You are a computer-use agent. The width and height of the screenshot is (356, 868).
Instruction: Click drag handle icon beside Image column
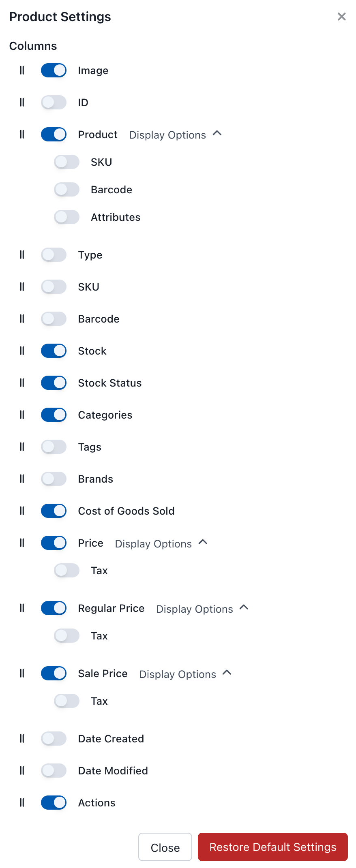(x=22, y=71)
